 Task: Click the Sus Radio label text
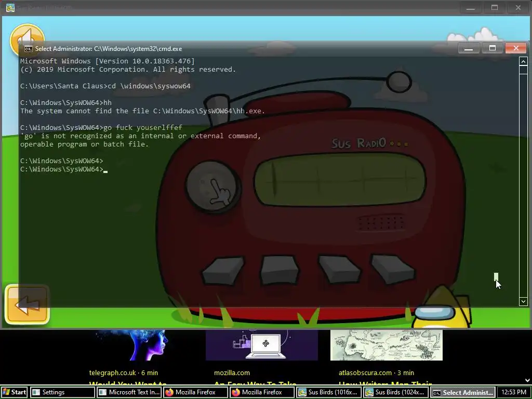359,143
